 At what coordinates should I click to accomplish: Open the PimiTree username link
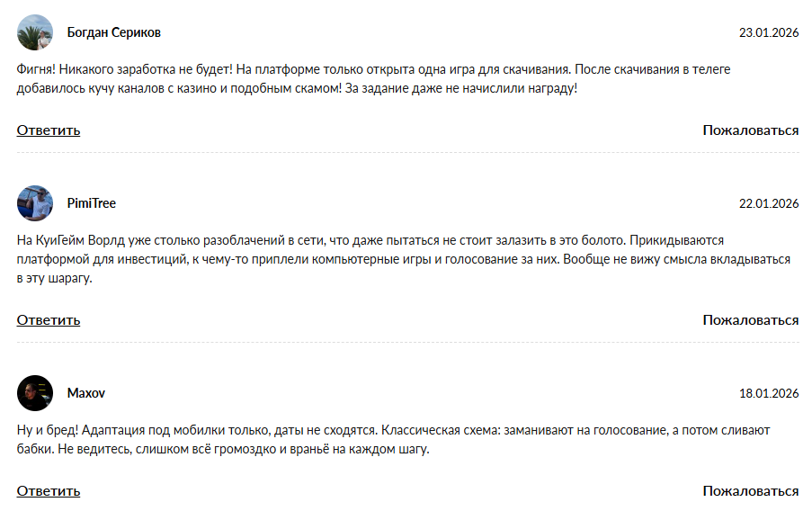coord(92,203)
